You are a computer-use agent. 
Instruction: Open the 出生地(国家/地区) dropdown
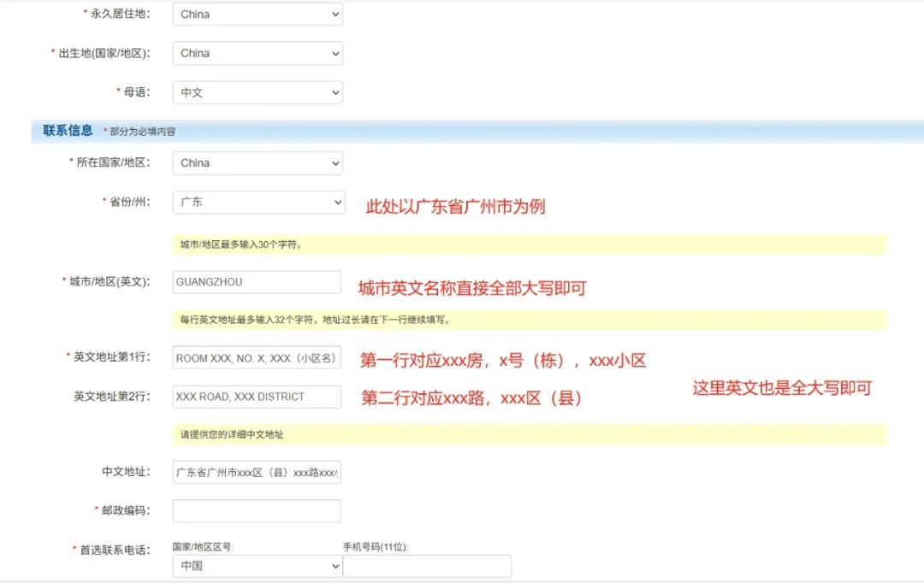point(258,54)
